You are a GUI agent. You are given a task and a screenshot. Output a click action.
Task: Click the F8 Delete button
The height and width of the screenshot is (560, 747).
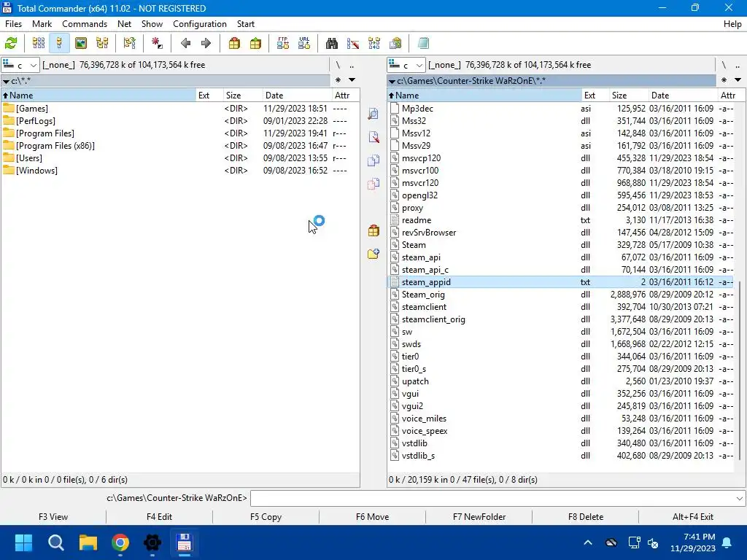point(586,517)
